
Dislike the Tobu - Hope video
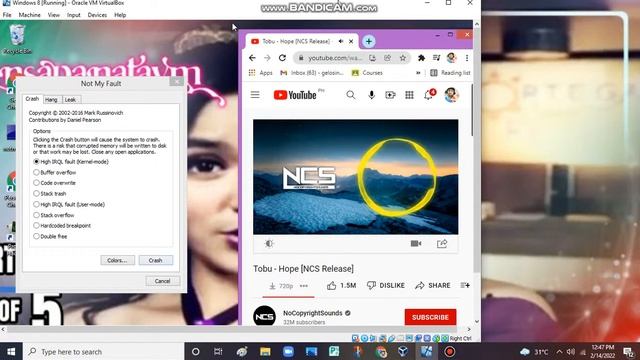coord(386,285)
